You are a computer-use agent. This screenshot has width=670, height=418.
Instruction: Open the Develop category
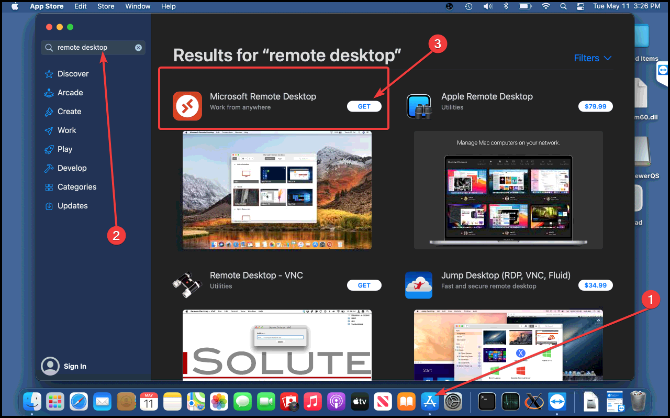pos(71,168)
